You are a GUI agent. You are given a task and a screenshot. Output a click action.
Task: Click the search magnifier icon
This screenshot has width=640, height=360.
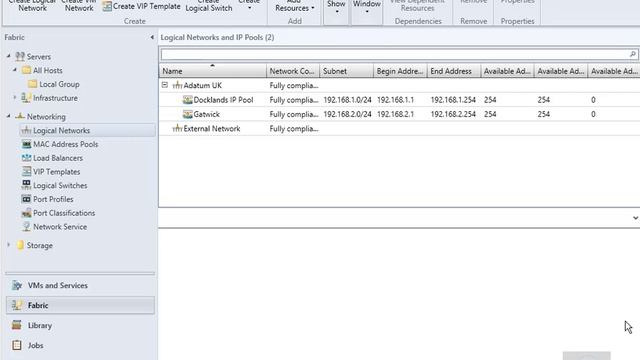point(633,54)
